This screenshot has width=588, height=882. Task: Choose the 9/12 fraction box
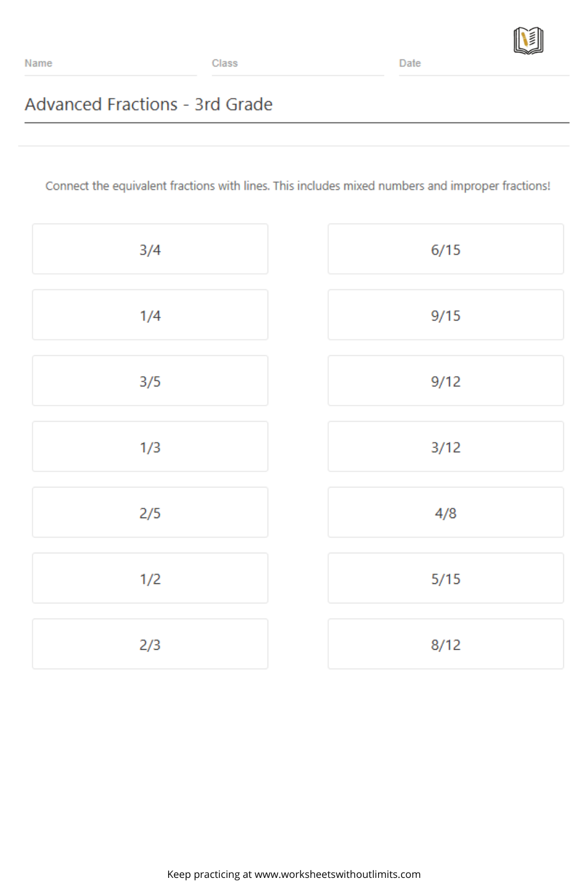446,380
